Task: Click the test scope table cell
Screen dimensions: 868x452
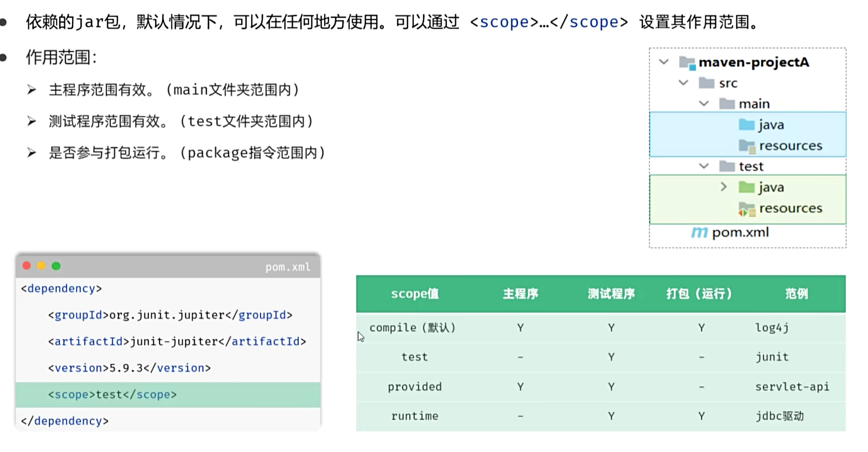Action: [415, 357]
